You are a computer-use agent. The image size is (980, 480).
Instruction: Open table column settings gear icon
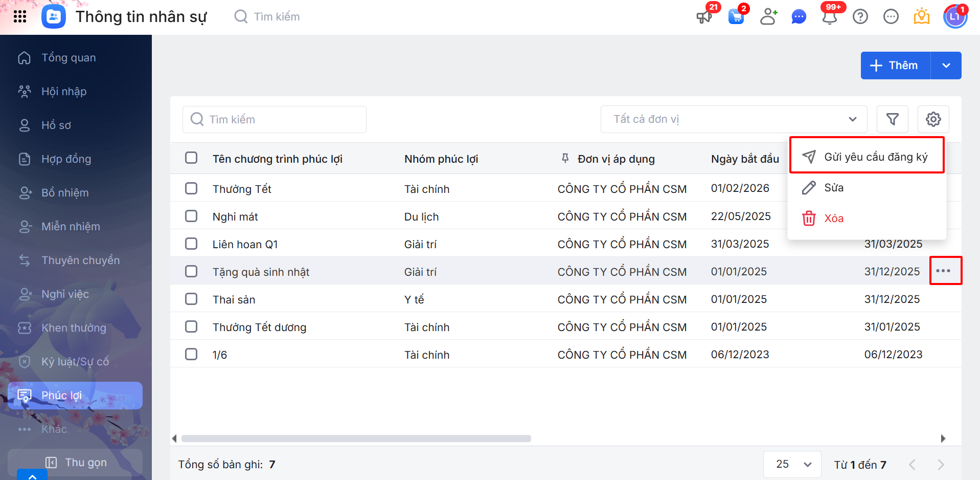tap(933, 119)
